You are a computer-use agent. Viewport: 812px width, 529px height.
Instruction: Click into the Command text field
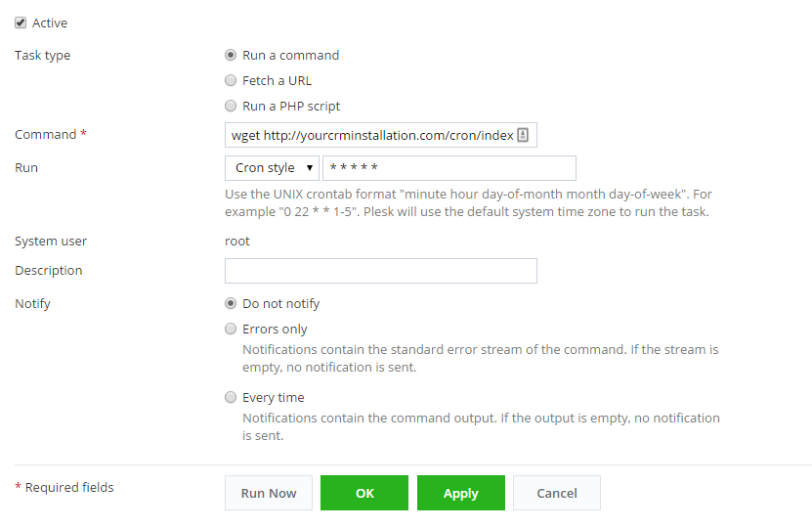[371, 135]
